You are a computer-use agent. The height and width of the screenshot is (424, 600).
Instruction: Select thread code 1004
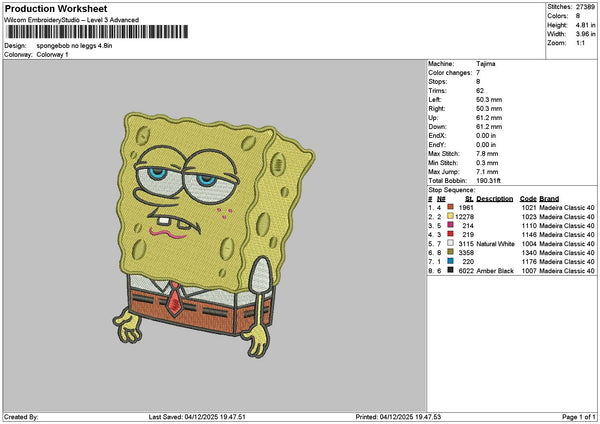point(529,244)
